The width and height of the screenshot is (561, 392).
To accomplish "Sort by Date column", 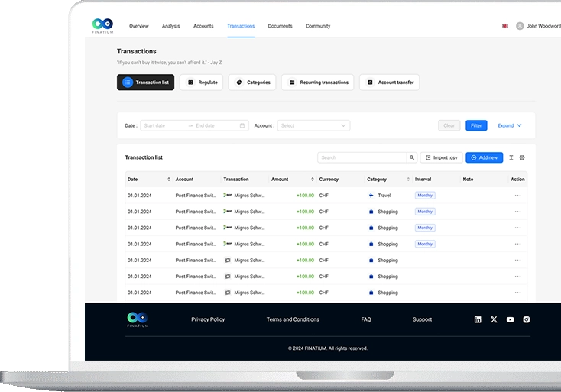I will pos(169,180).
